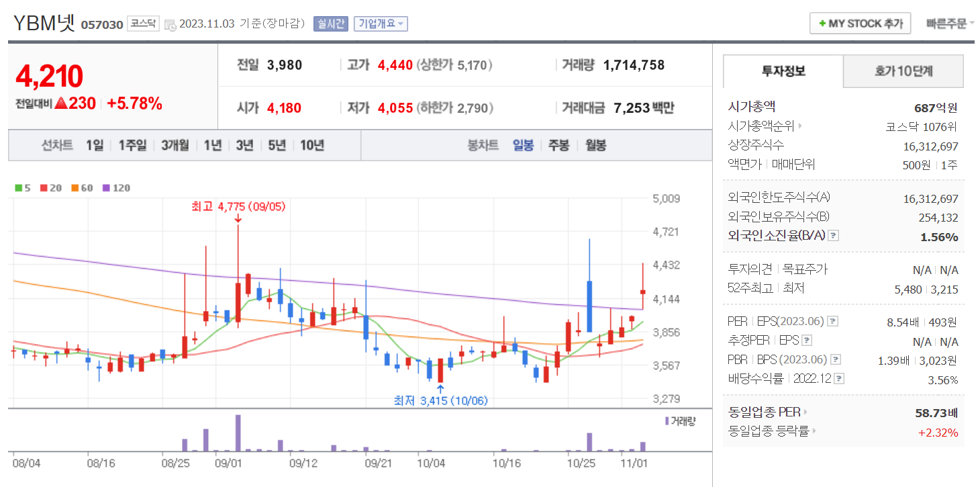
Task: Click the 배당수익률 value 3.56%
Action: 943,380
